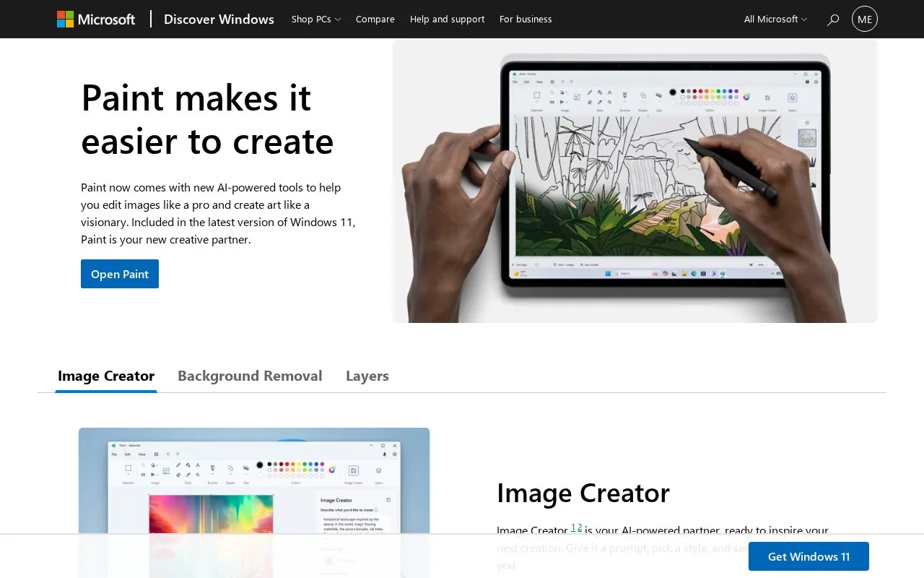Open footnote 2 link after Image Creator
This screenshot has width=924, height=578.
tap(580, 527)
